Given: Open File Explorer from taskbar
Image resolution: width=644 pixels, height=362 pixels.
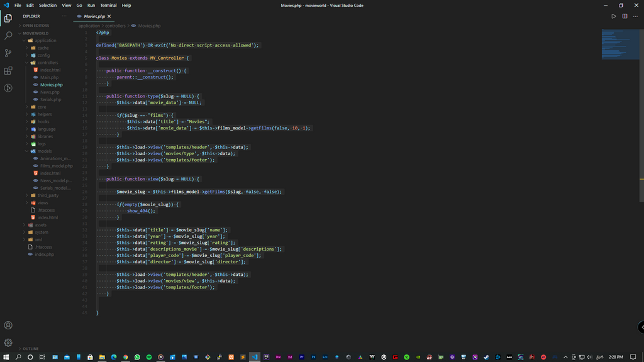Looking at the screenshot, I should 102,357.
